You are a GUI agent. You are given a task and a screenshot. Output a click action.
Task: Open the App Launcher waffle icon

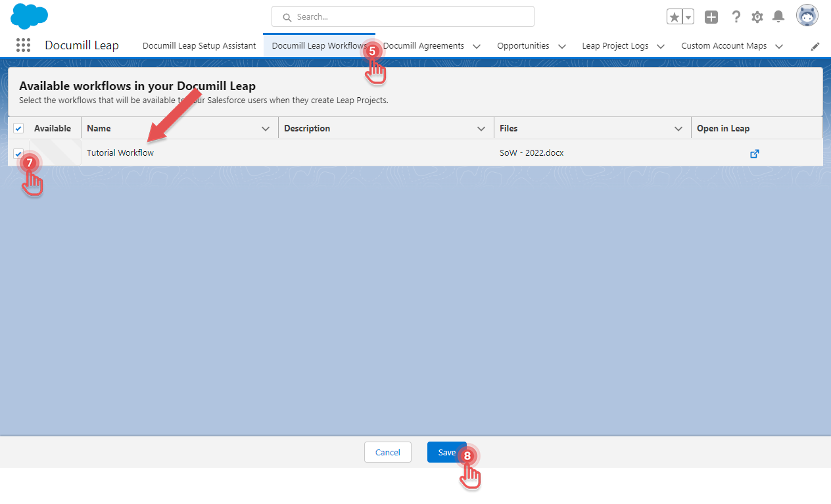[x=23, y=45]
